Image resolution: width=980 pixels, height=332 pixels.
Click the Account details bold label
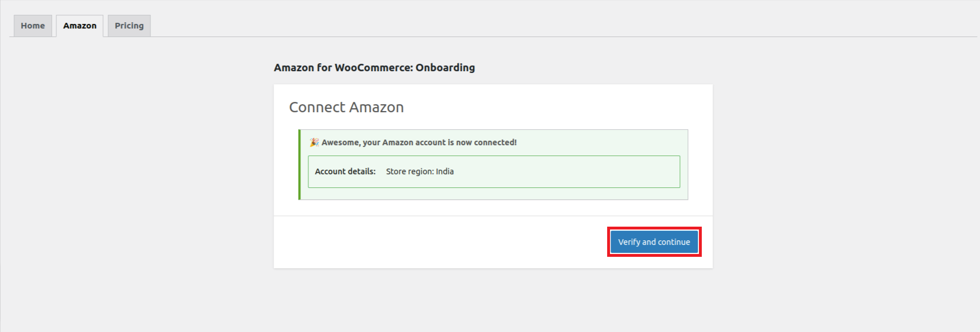tap(345, 171)
